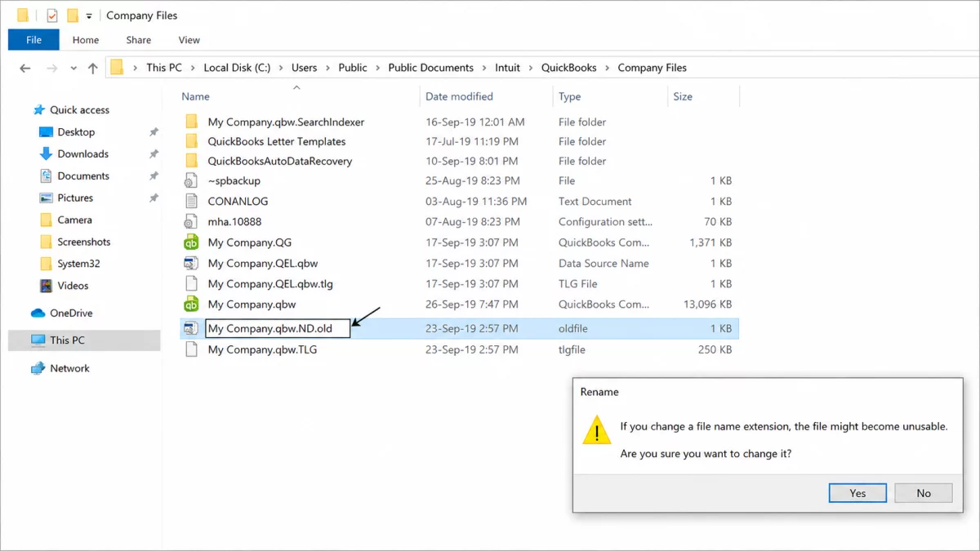The height and width of the screenshot is (551, 980).
Task: Sort by the Type column header
Action: coord(569,96)
